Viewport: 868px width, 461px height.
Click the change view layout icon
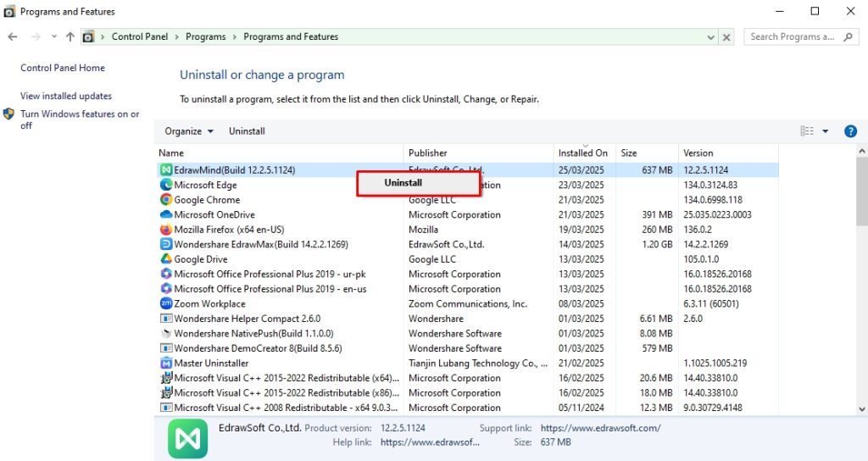coord(807,131)
